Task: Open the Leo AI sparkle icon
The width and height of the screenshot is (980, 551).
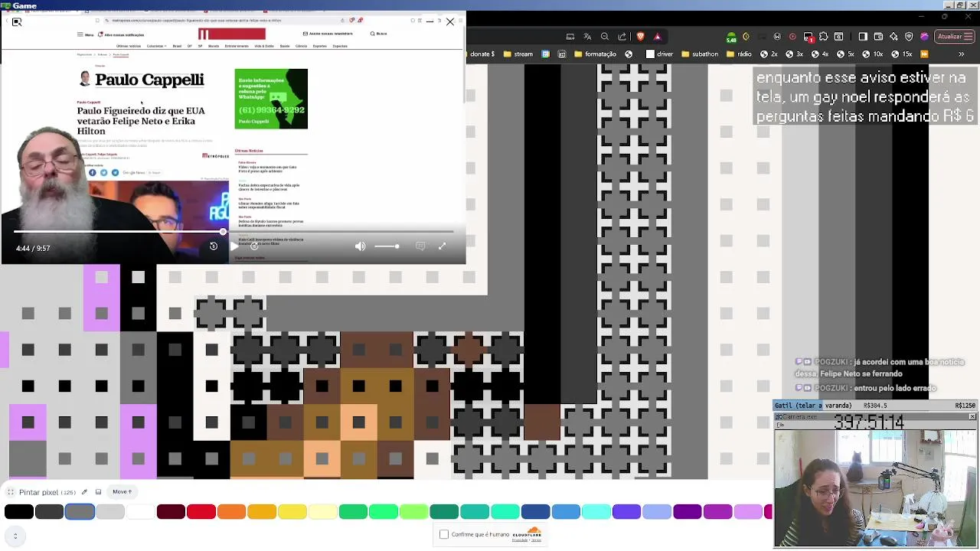Action: (x=893, y=36)
